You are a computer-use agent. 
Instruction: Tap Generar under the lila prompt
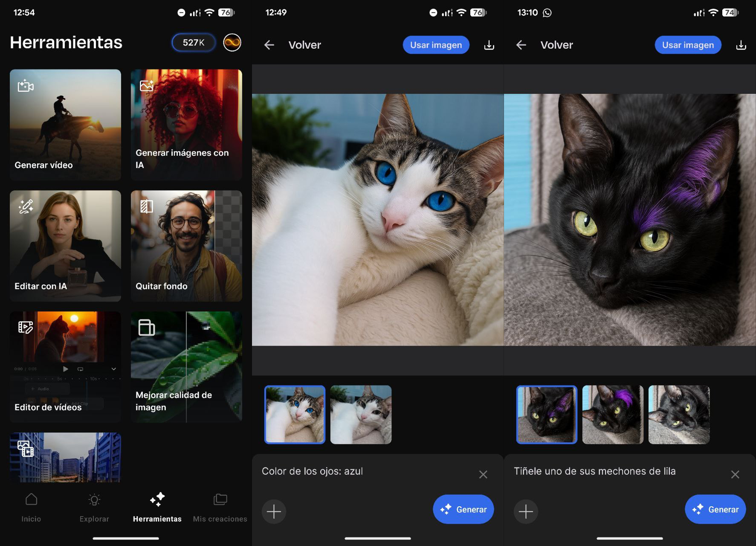(x=715, y=509)
